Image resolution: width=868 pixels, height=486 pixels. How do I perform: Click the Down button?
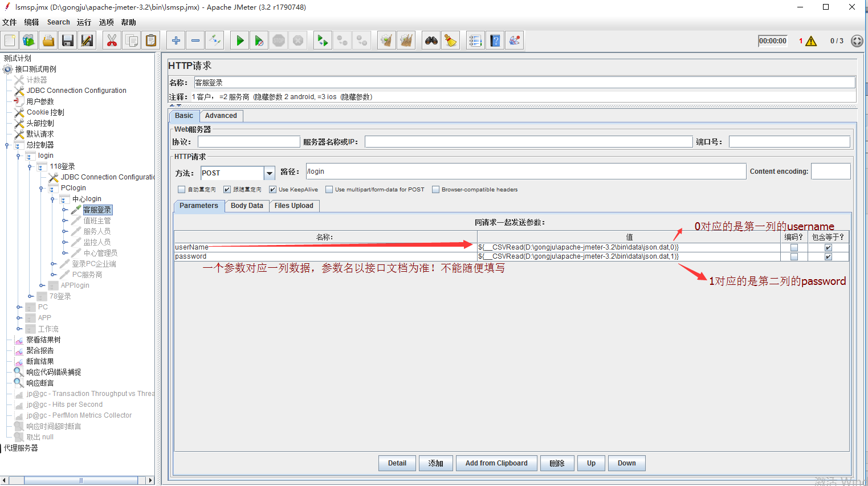[x=627, y=463]
